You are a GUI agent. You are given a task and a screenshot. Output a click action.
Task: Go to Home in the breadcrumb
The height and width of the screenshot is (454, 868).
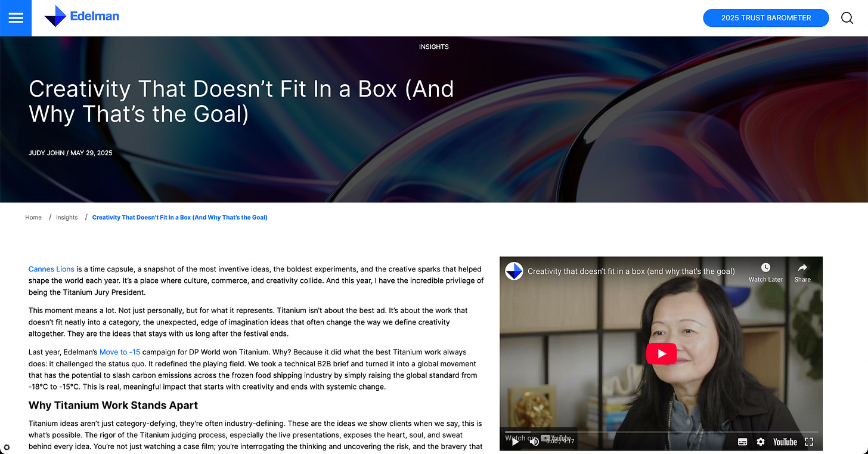coord(33,218)
